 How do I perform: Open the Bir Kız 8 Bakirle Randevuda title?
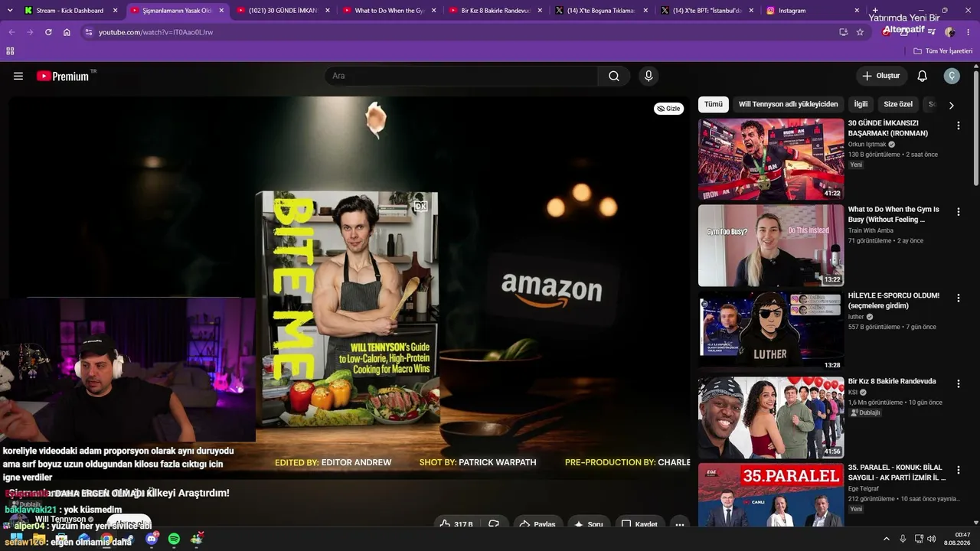click(x=892, y=381)
